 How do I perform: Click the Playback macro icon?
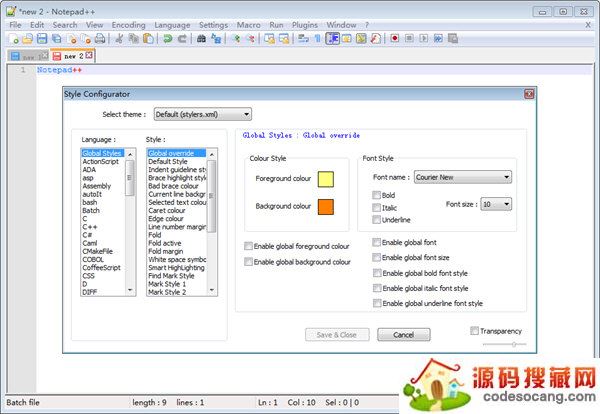[x=424, y=39]
